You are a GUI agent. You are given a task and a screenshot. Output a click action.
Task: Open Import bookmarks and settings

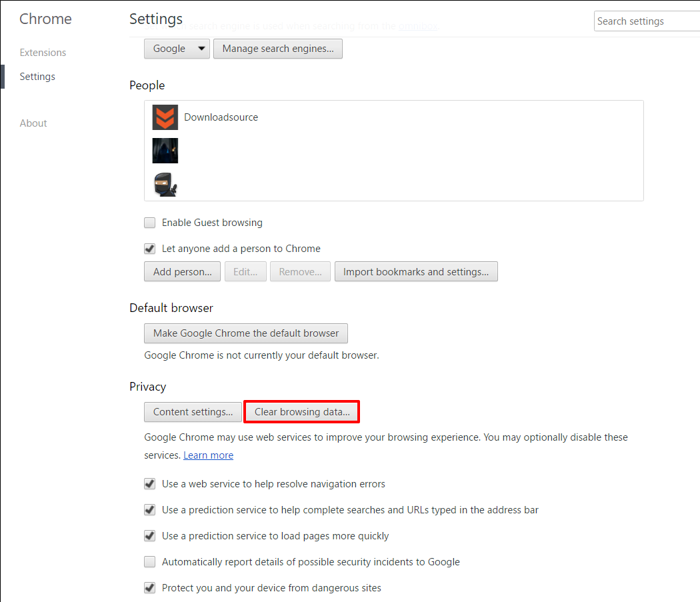tap(416, 271)
